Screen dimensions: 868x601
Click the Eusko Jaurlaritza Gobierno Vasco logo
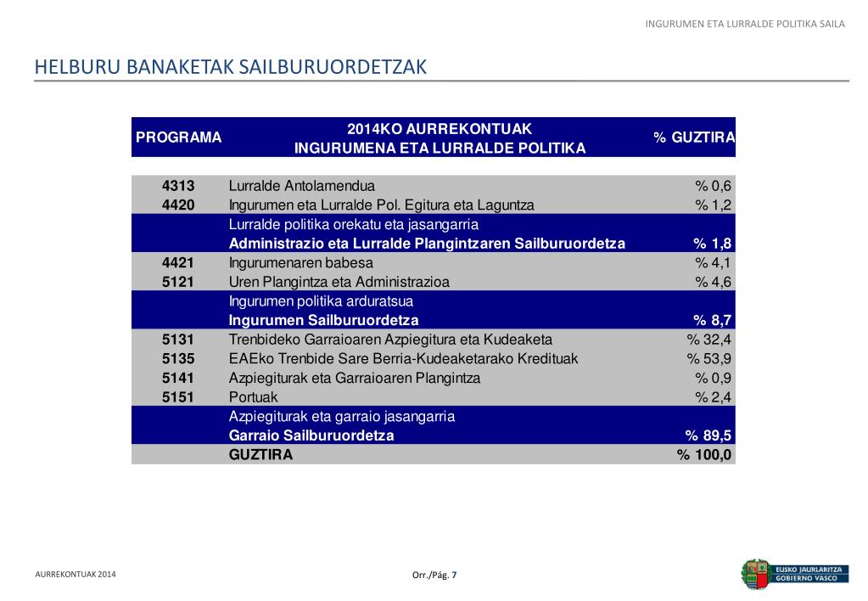pyautogui.click(x=794, y=574)
